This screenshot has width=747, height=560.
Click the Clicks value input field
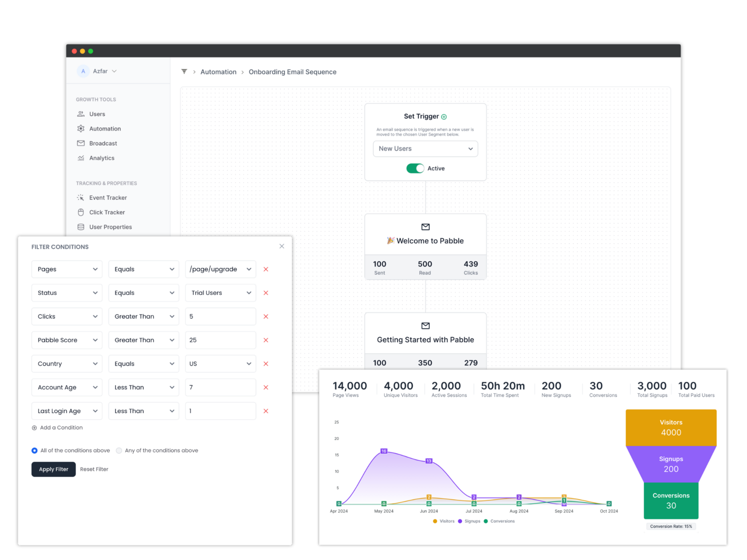(x=220, y=316)
